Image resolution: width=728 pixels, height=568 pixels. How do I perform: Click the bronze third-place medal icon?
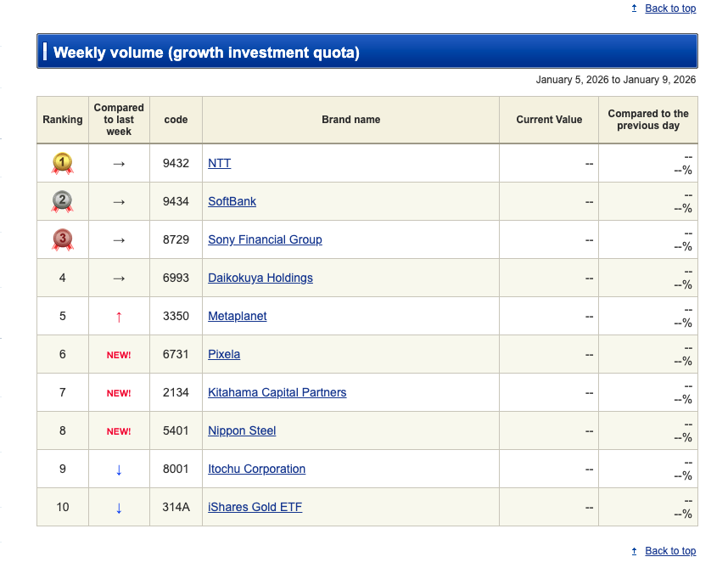[62, 239]
